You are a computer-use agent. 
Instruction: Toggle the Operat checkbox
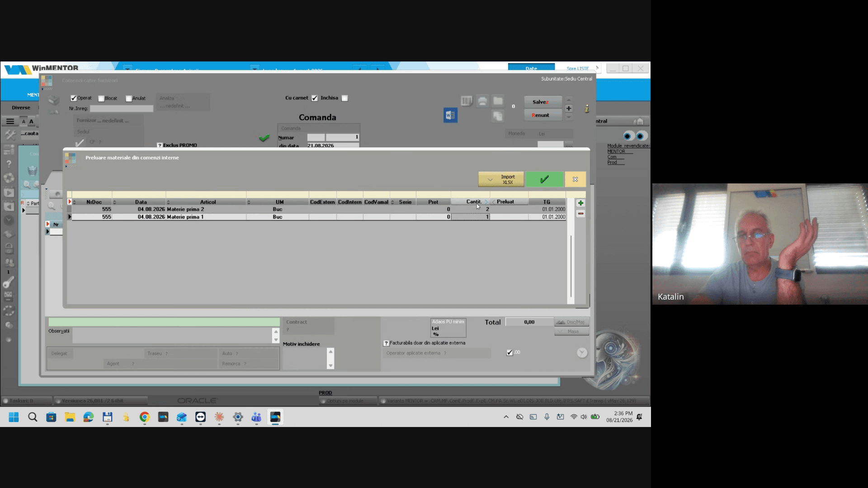[x=74, y=98]
